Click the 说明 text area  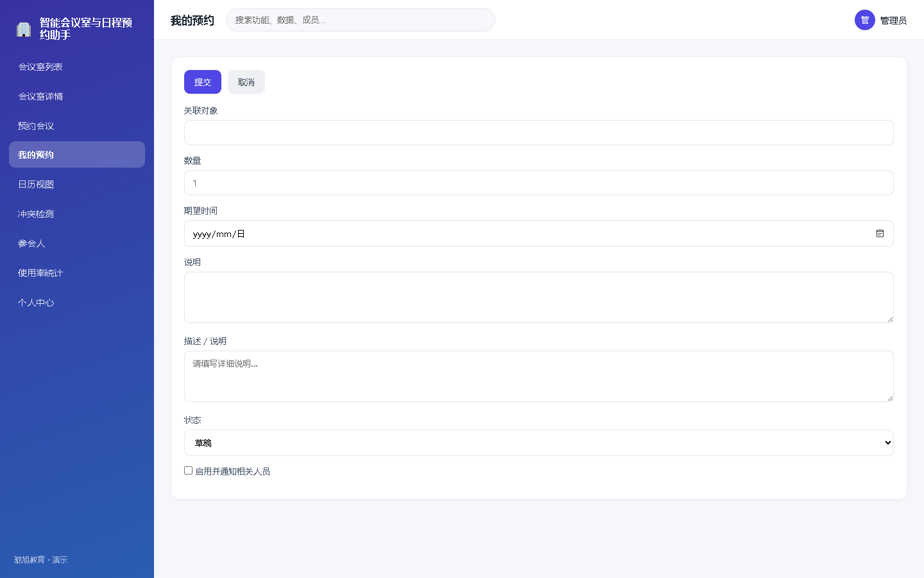point(538,297)
